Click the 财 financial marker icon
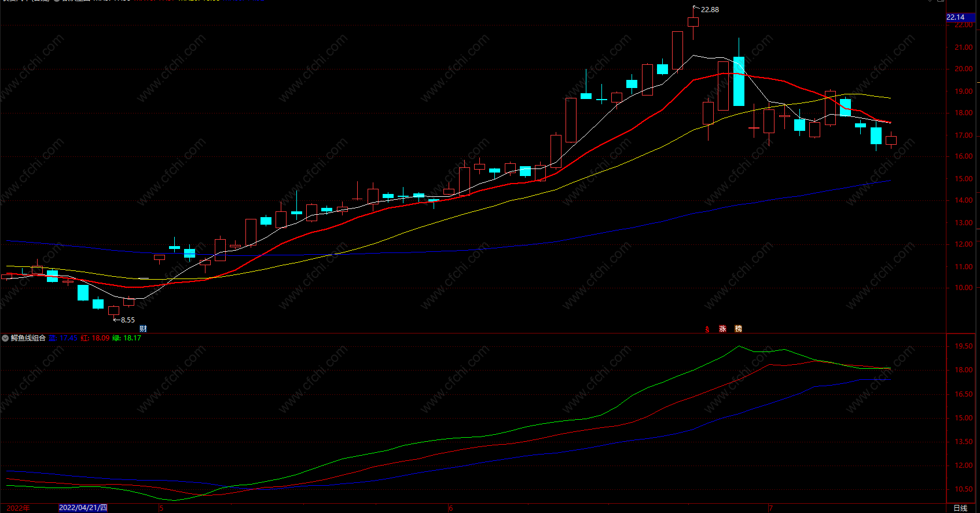980x513 pixels. (143, 329)
